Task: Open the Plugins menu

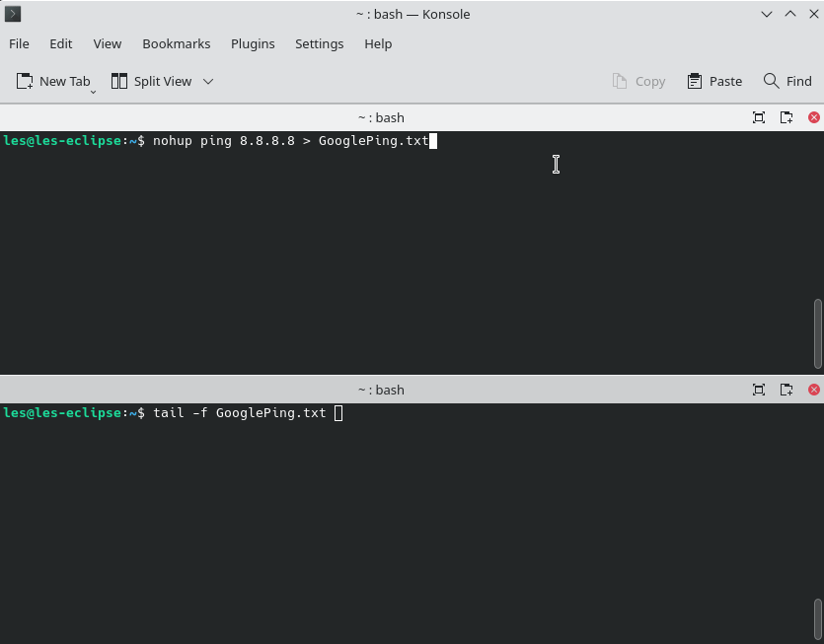Action: click(253, 43)
